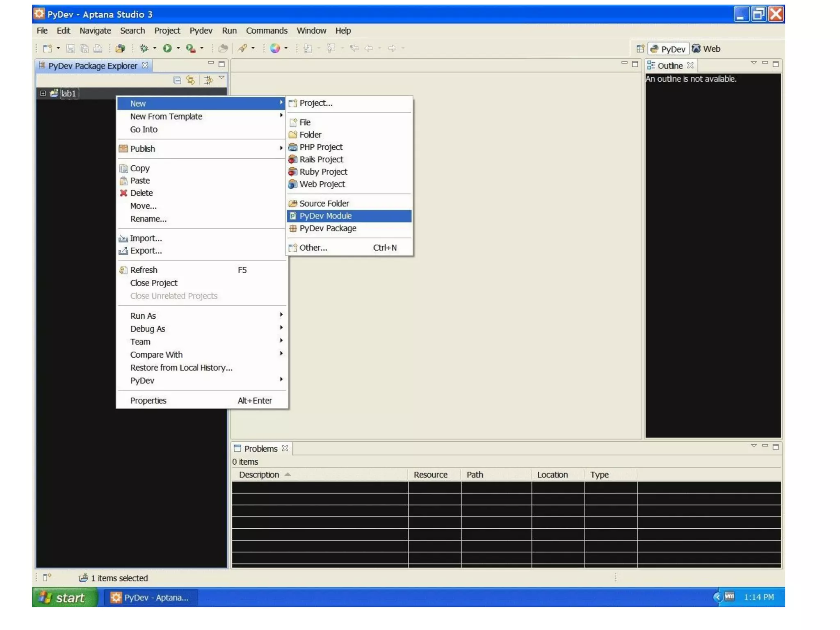Open the Package Explorer view menu triangle
The width and height of the screenshot is (840, 630).
tap(221, 78)
